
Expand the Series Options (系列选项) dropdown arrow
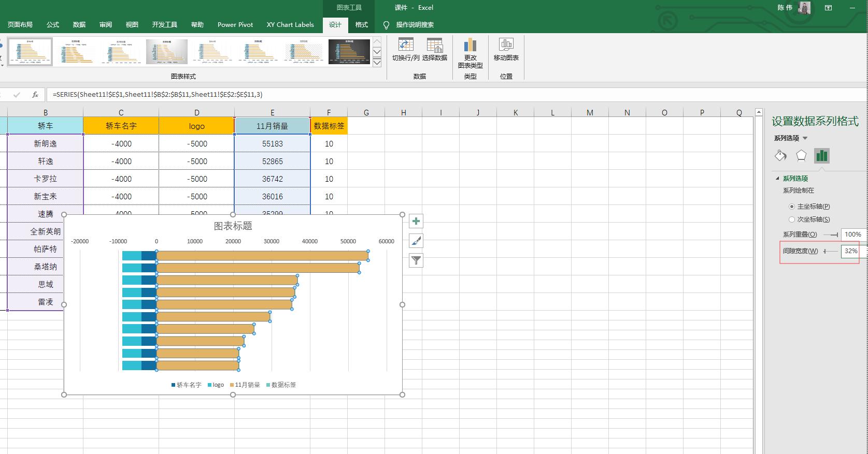805,138
